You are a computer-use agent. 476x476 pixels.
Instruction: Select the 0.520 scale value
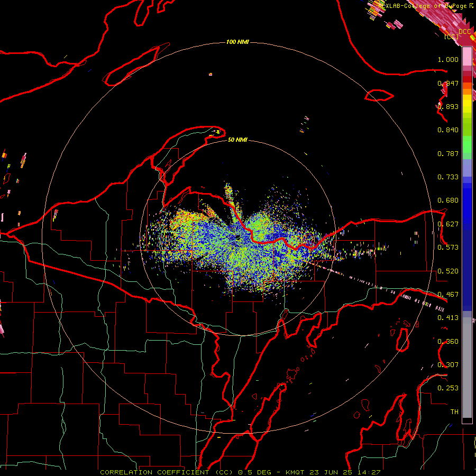pyautogui.click(x=448, y=271)
